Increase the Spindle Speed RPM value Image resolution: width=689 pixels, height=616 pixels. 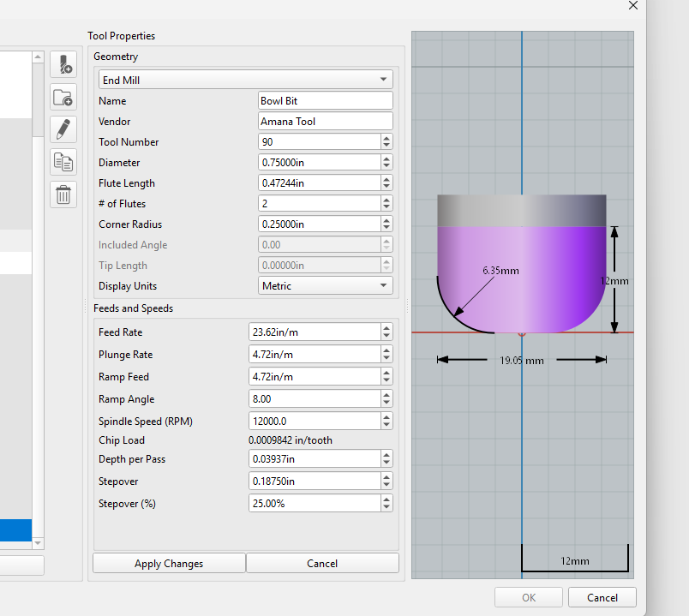click(386, 417)
